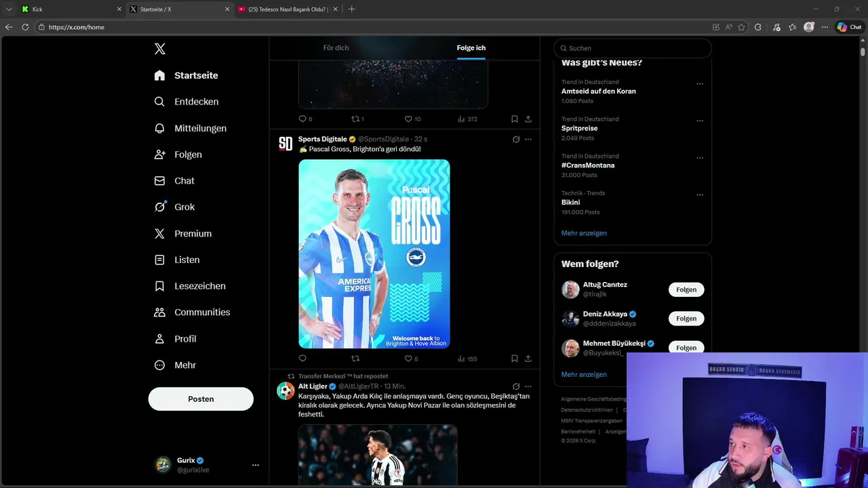More options for Bikini trend

pyautogui.click(x=700, y=195)
